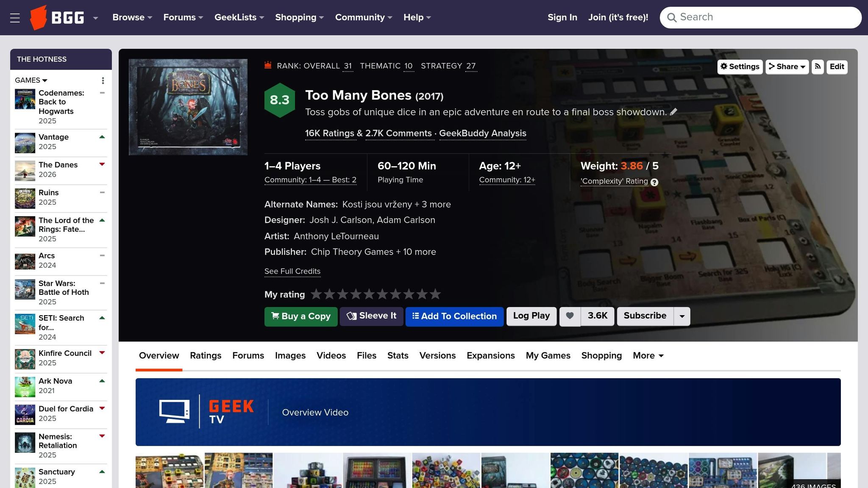868x488 pixels.
Task: Open Ruins in the hotness list
Action: point(48,192)
